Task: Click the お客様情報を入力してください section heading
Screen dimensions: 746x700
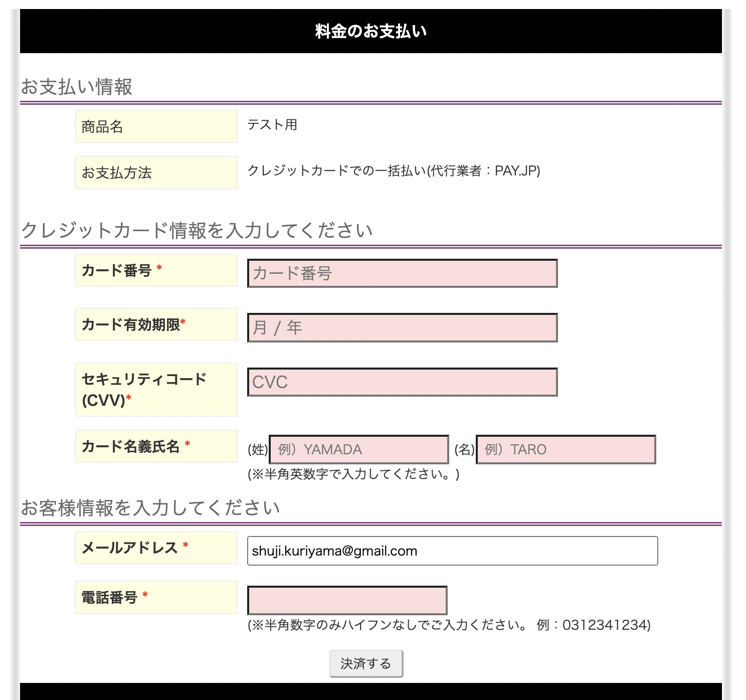Action: (x=150, y=507)
